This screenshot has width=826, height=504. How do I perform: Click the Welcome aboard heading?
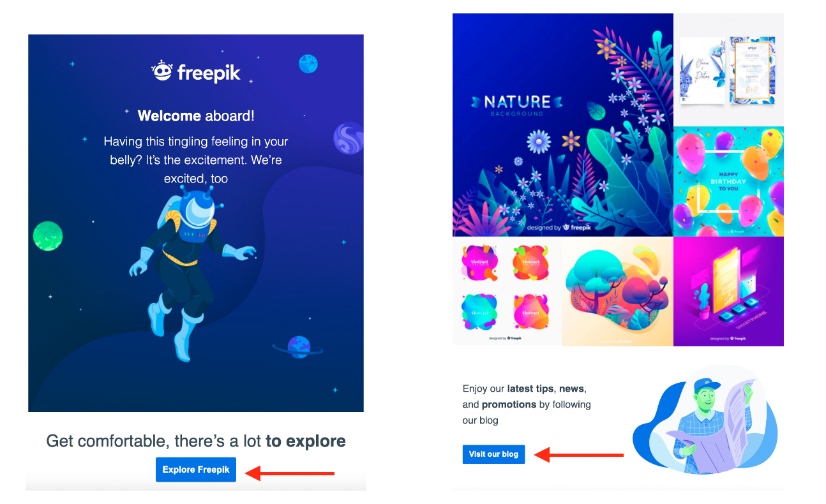click(196, 116)
